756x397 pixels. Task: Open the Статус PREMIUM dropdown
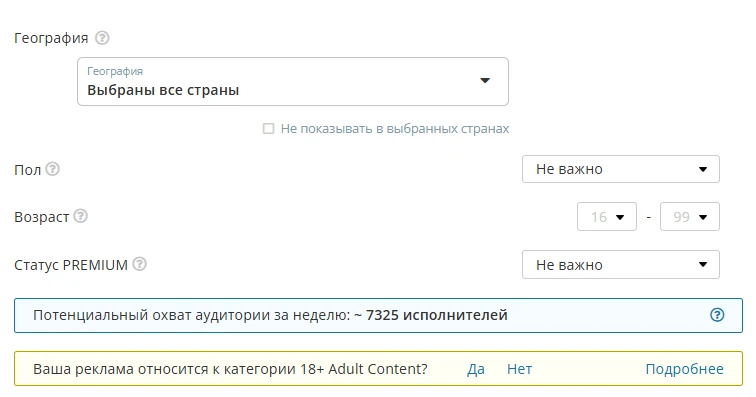pyautogui.click(x=621, y=264)
